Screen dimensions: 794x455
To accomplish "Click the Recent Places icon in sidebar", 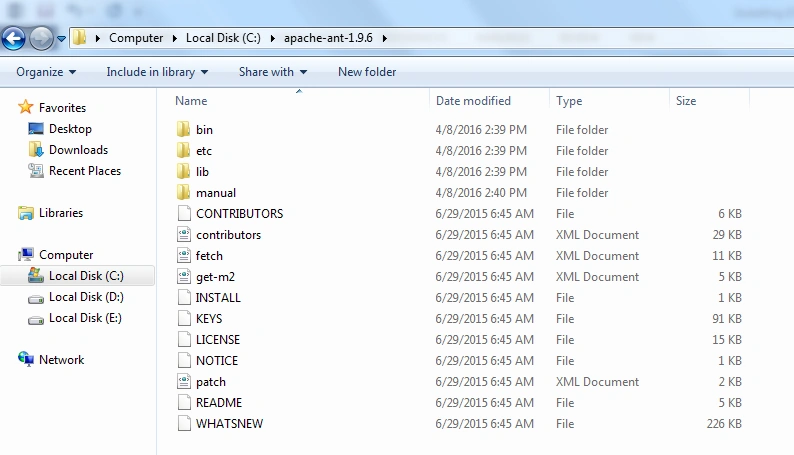I will pyautogui.click(x=36, y=171).
